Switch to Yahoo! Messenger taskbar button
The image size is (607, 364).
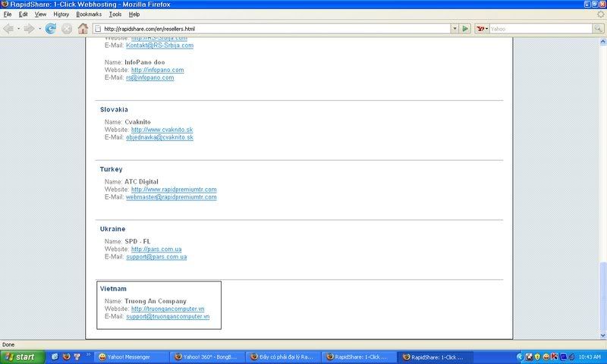pos(131,357)
